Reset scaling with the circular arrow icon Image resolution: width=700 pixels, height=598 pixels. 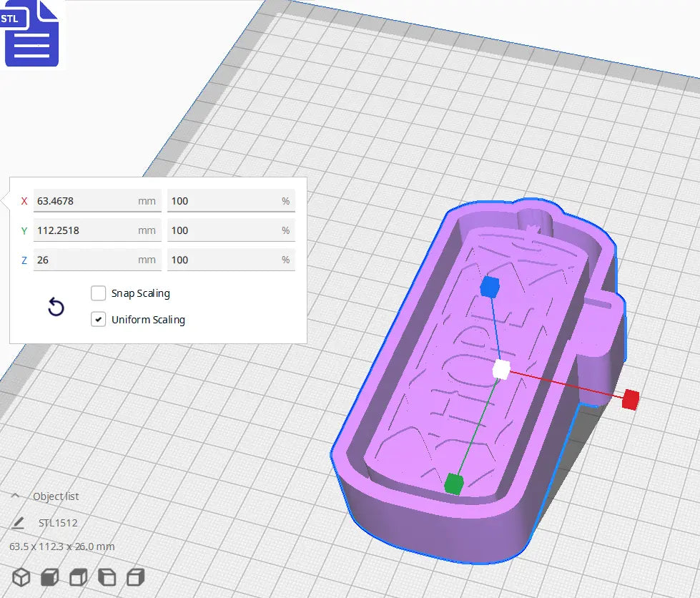click(55, 308)
